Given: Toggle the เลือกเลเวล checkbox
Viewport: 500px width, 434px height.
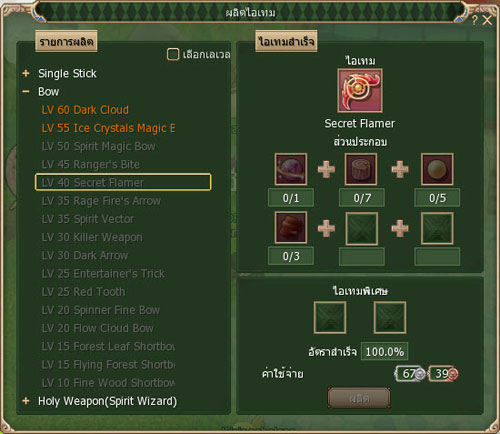Looking at the screenshot, I should coord(173,54).
